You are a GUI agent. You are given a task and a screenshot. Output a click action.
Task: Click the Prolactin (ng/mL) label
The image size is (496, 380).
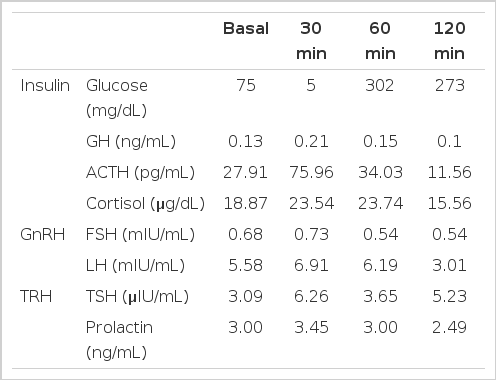119,340
